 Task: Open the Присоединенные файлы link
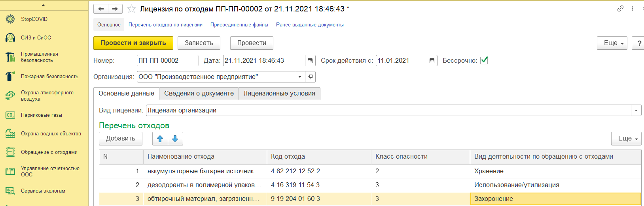point(239,24)
